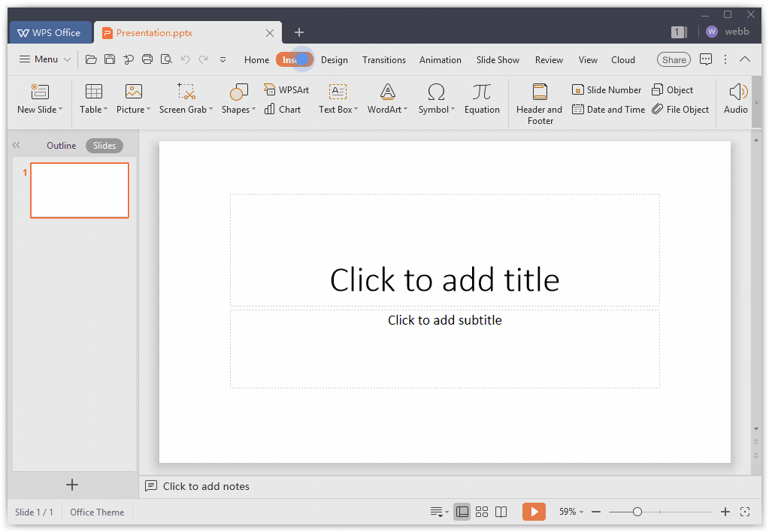Insert a Slide Number
Screen dimensions: 769x532
click(x=607, y=90)
